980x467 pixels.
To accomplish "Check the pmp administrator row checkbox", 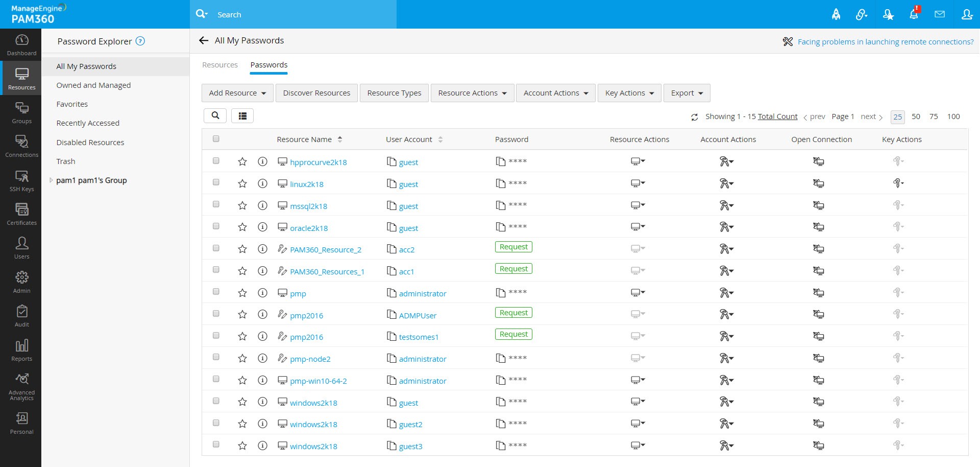I will coord(216,291).
